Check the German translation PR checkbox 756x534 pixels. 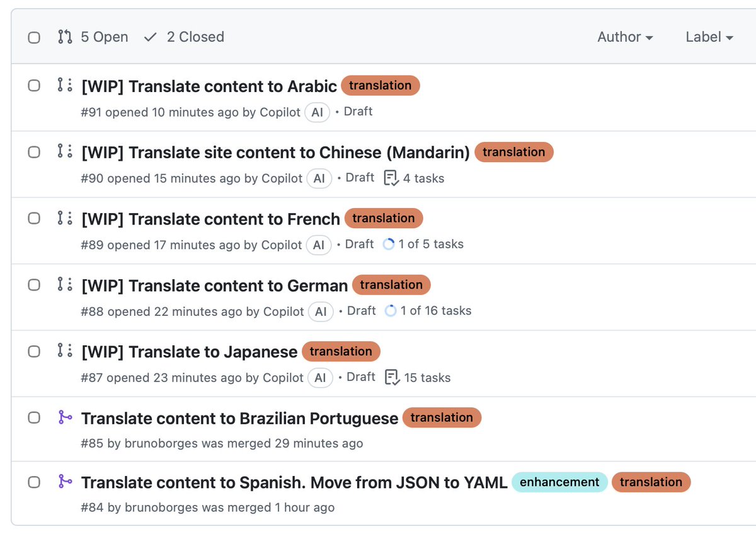[34, 284]
